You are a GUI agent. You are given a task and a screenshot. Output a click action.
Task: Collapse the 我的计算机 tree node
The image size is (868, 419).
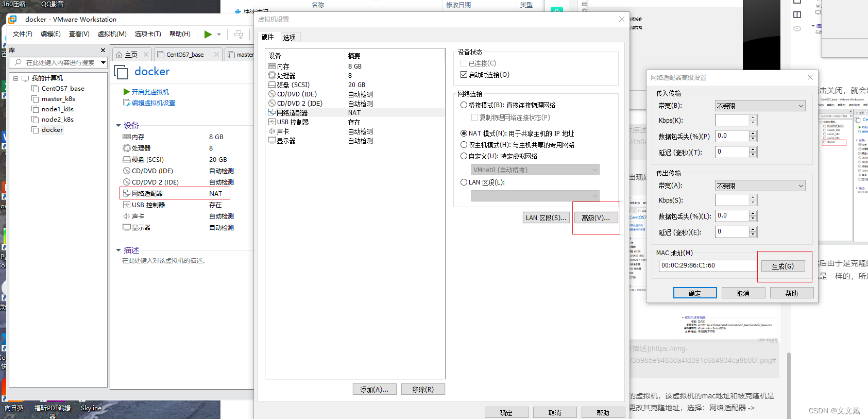coord(16,78)
